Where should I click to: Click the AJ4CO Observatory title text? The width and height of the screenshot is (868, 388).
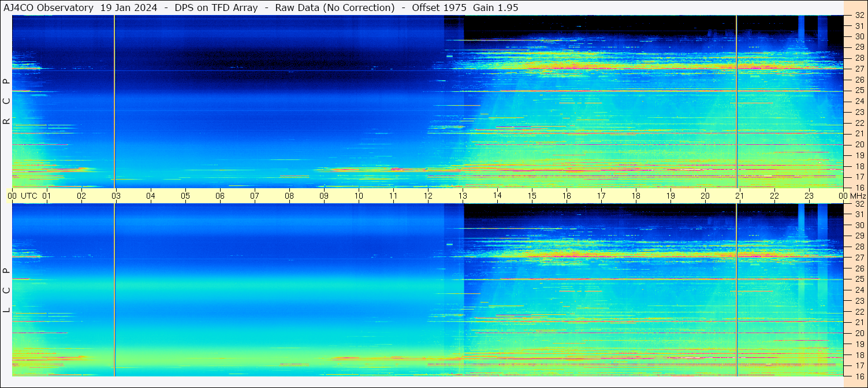click(48, 8)
